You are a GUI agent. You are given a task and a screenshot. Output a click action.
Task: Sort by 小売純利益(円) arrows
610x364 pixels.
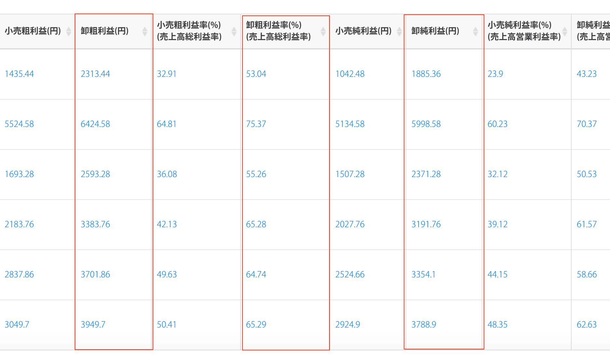tap(399, 31)
